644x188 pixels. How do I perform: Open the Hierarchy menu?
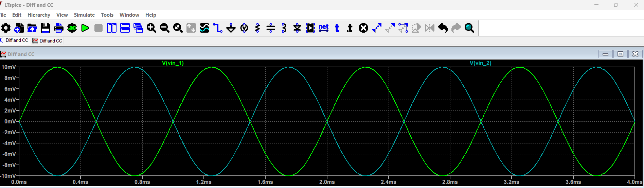pos(39,15)
